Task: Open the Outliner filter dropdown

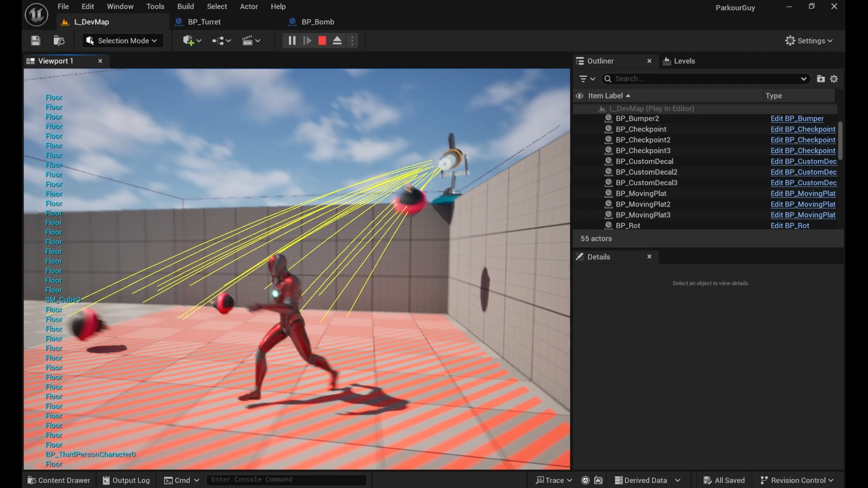Action: tap(587, 79)
